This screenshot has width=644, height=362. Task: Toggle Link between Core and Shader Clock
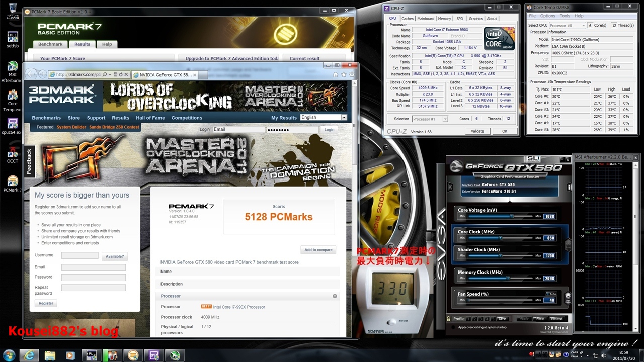568,245
